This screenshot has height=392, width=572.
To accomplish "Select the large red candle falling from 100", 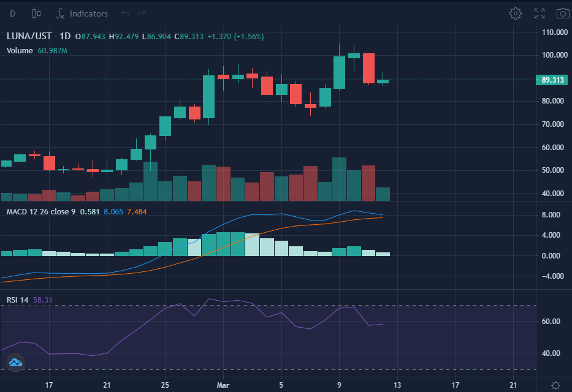I will point(368,69).
